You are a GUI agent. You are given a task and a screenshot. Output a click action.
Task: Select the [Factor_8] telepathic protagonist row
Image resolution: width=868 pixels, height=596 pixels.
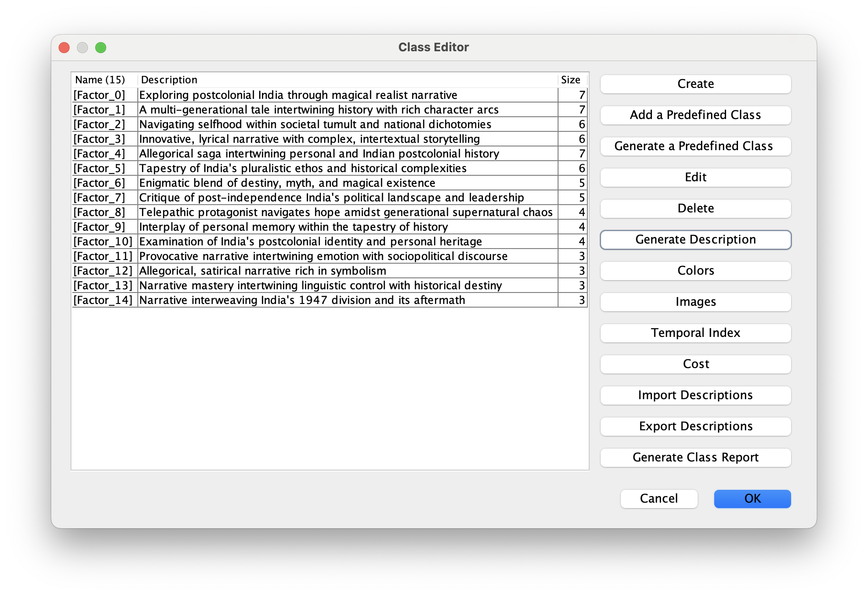click(x=345, y=212)
